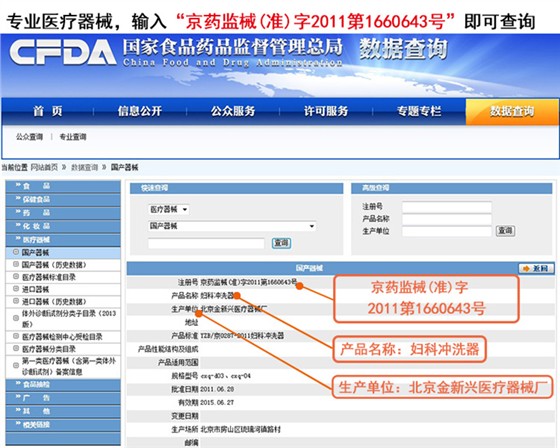The image size is (560, 448).
Task: Click the bullet icon beside 医疗器械标准目录
Action: 16,276
